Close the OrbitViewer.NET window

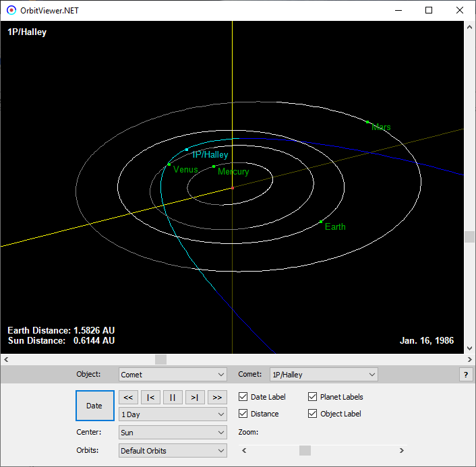pyautogui.click(x=460, y=10)
